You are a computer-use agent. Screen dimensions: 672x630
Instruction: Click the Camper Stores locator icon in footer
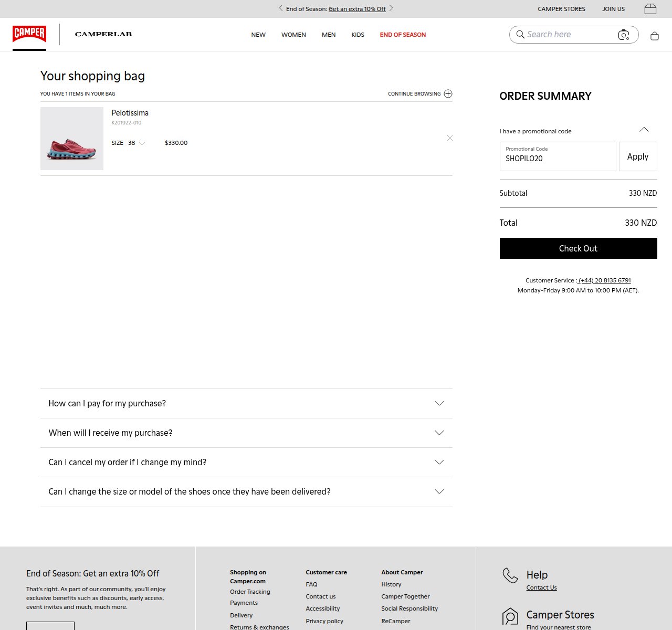(x=510, y=616)
